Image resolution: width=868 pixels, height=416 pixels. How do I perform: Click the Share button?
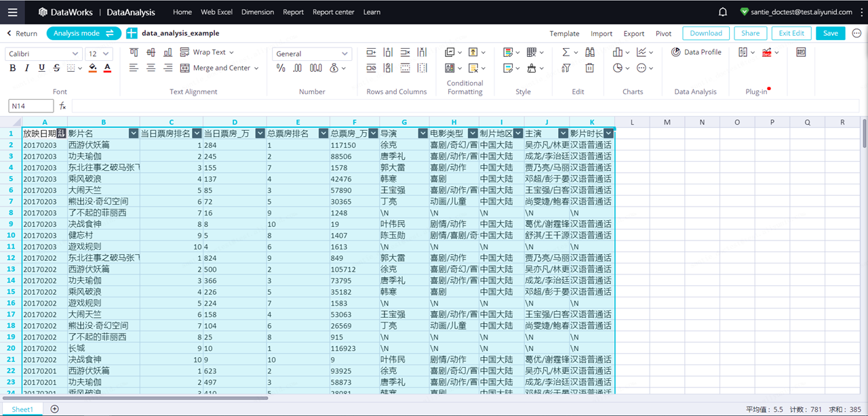751,33
